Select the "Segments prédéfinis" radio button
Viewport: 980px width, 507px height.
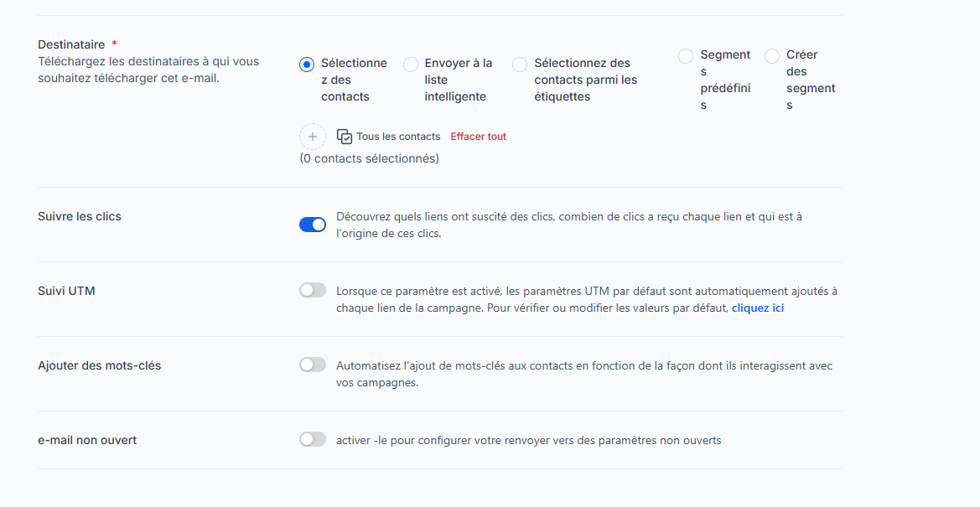pos(686,56)
